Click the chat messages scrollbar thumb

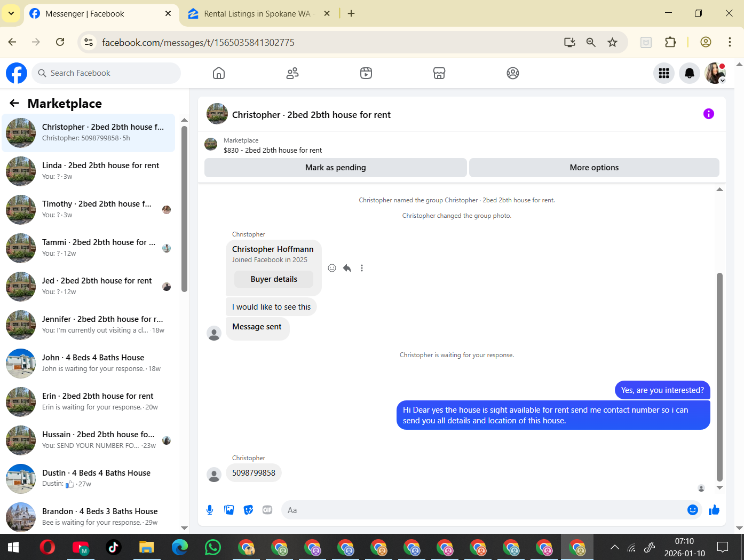719,377
